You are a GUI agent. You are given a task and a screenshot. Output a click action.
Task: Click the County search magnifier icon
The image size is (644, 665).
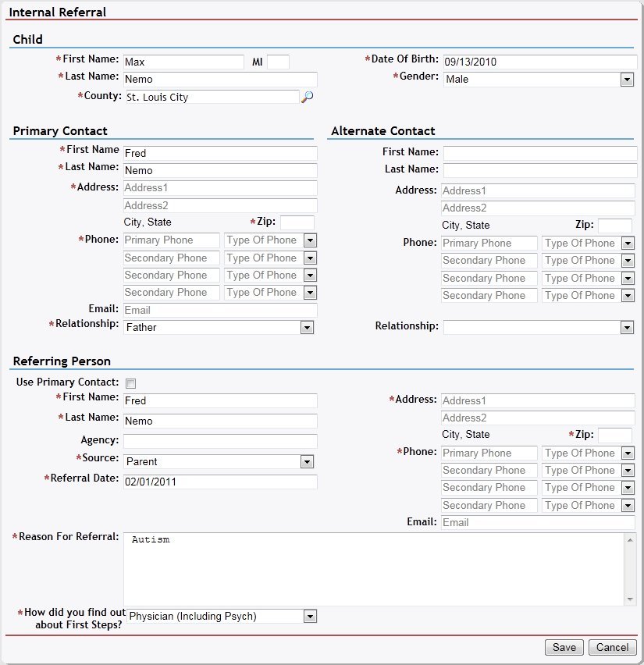click(x=308, y=97)
